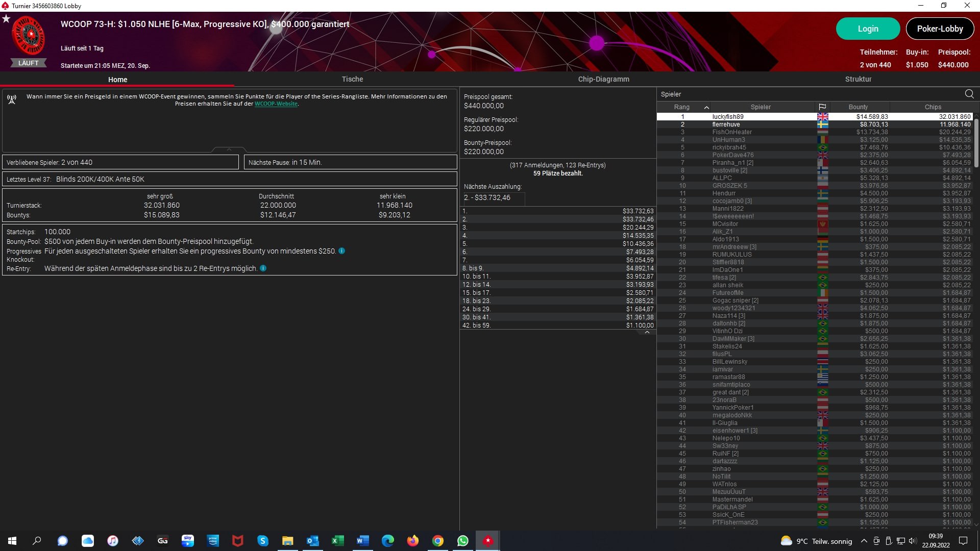Open Microsoft Edge from the taskbar

tap(388, 541)
